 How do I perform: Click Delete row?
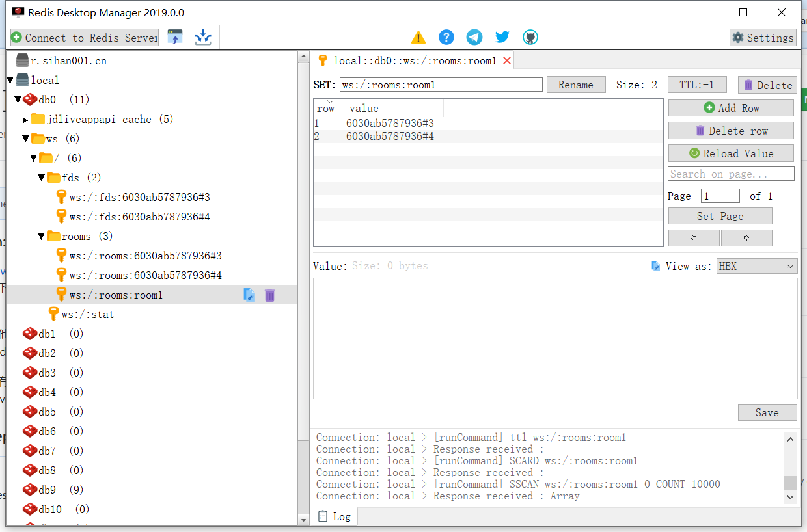coord(731,131)
